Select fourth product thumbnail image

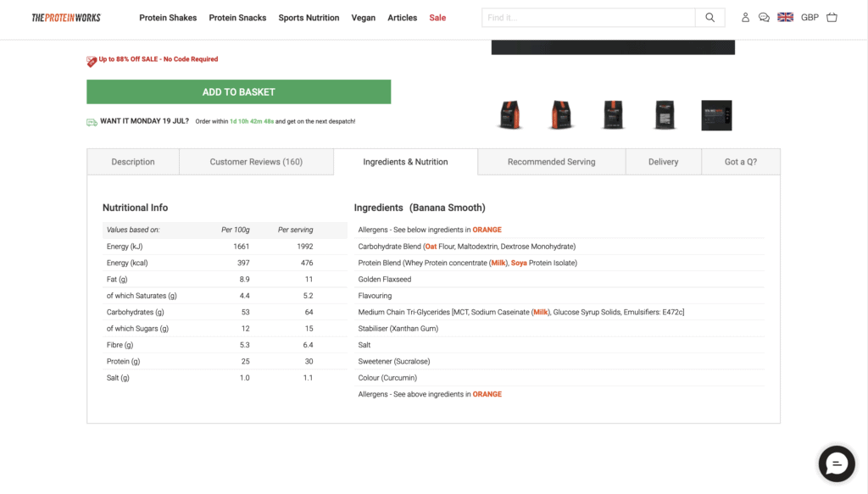pos(665,115)
